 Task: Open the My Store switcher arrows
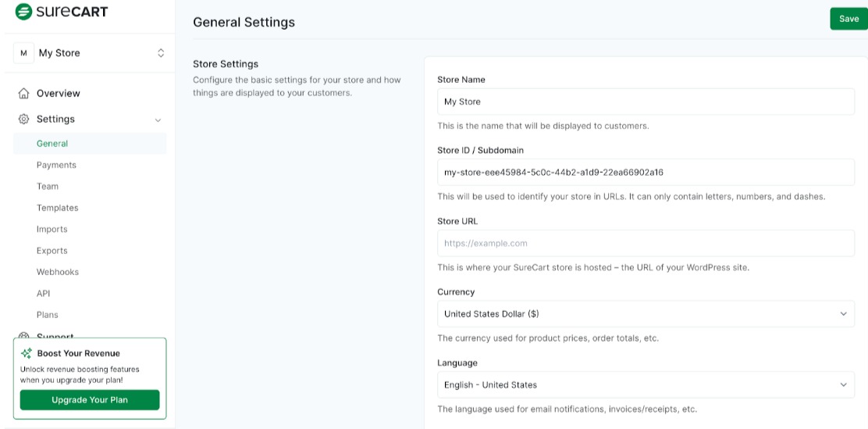[161, 53]
